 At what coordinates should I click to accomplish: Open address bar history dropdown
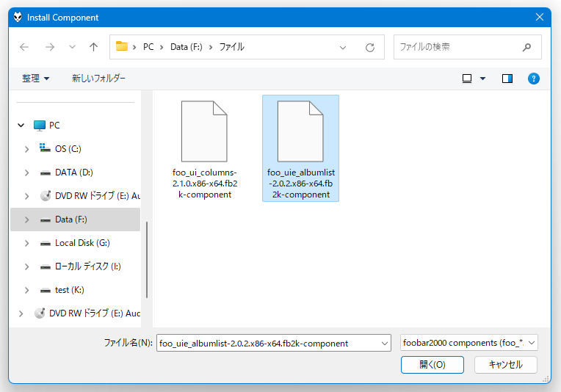(343, 47)
